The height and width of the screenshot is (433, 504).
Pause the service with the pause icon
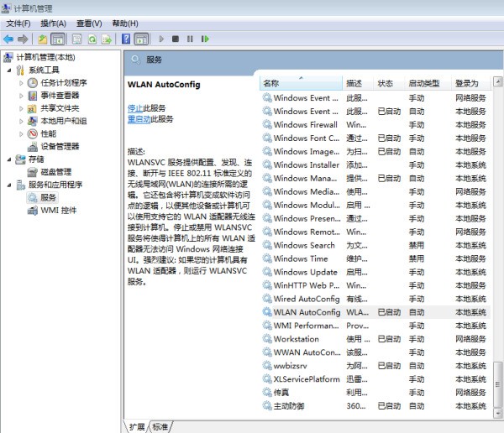pos(190,39)
